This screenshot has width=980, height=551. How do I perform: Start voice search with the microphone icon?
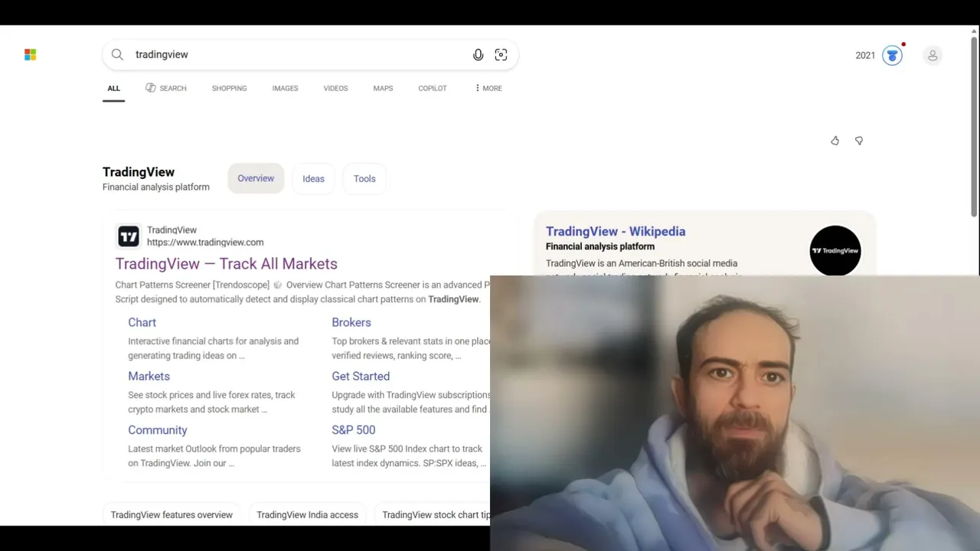click(x=478, y=54)
